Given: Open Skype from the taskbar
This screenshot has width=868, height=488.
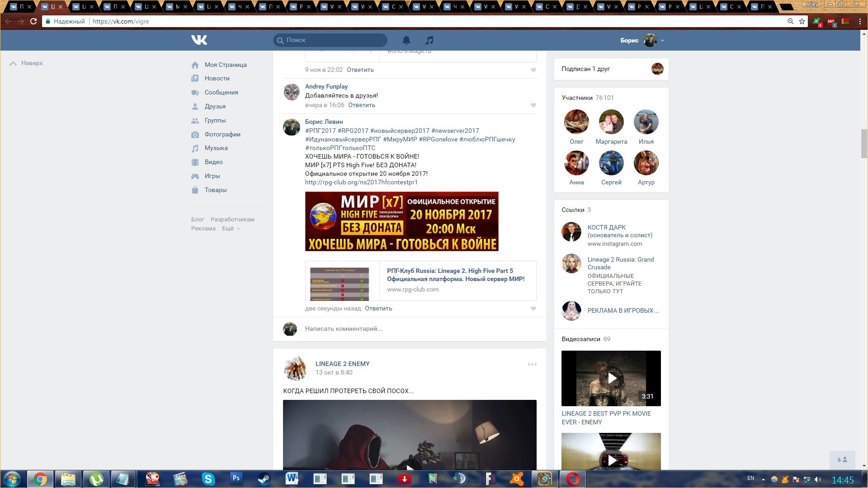Looking at the screenshot, I should (x=208, y=479).
